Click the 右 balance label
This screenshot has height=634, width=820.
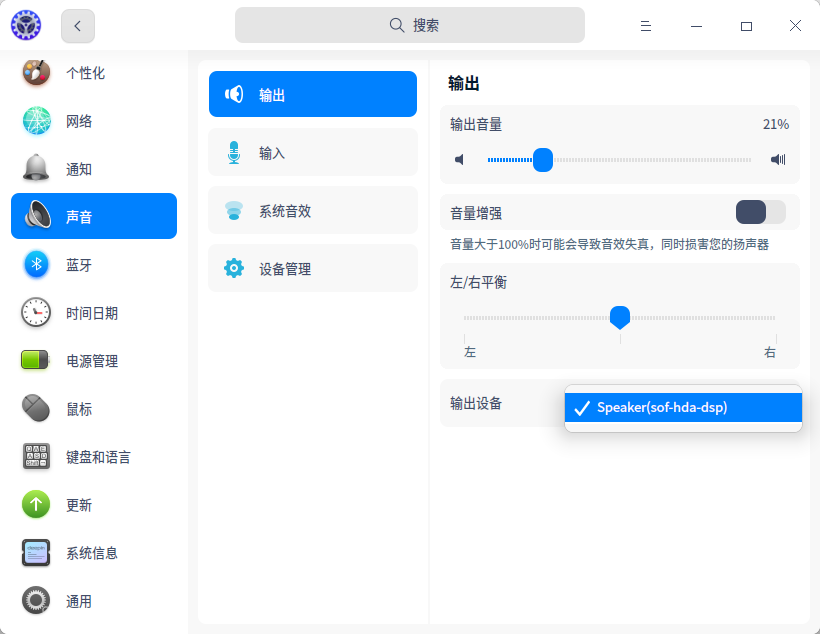point(770,352)
